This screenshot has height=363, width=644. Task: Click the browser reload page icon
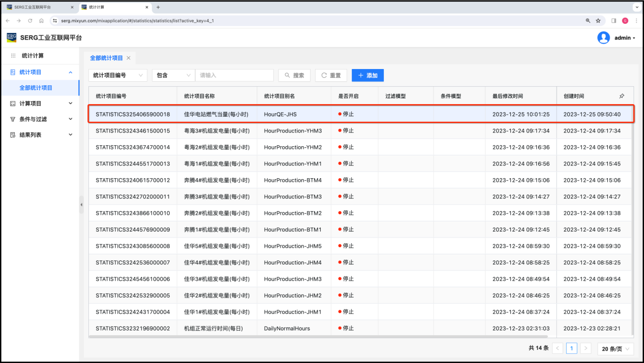coord(30,21)
